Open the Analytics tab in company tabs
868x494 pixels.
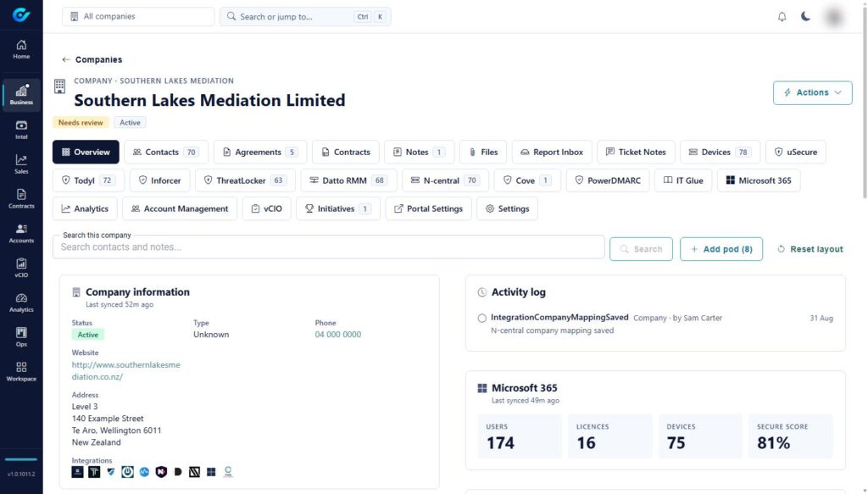coord(85,208)
